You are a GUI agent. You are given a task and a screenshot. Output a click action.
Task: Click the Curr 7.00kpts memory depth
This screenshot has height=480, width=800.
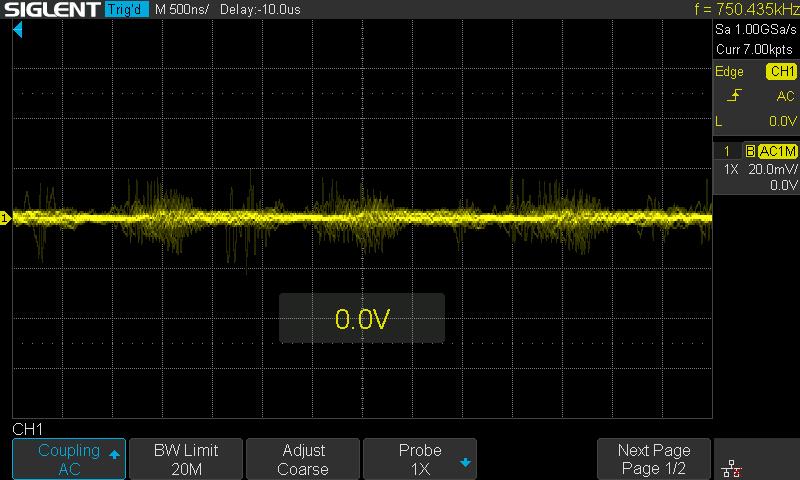click(754, 49)
